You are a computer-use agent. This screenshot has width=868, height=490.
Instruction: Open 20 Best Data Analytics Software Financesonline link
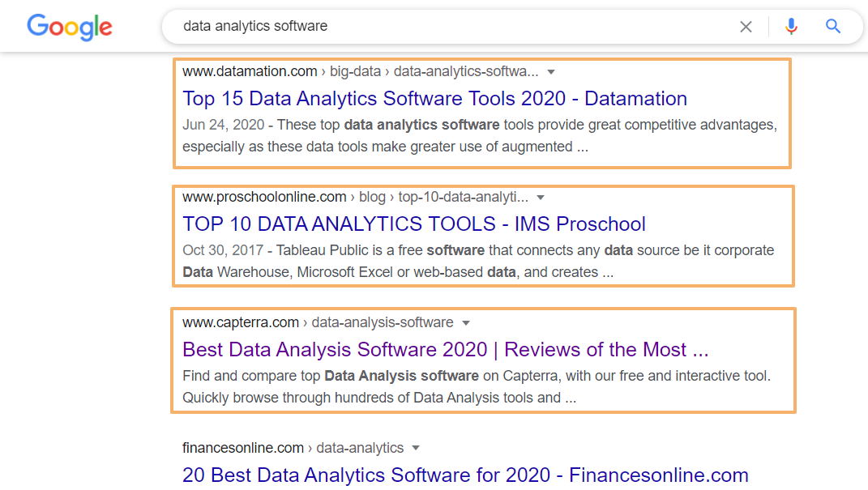click(x=465, y=475)
